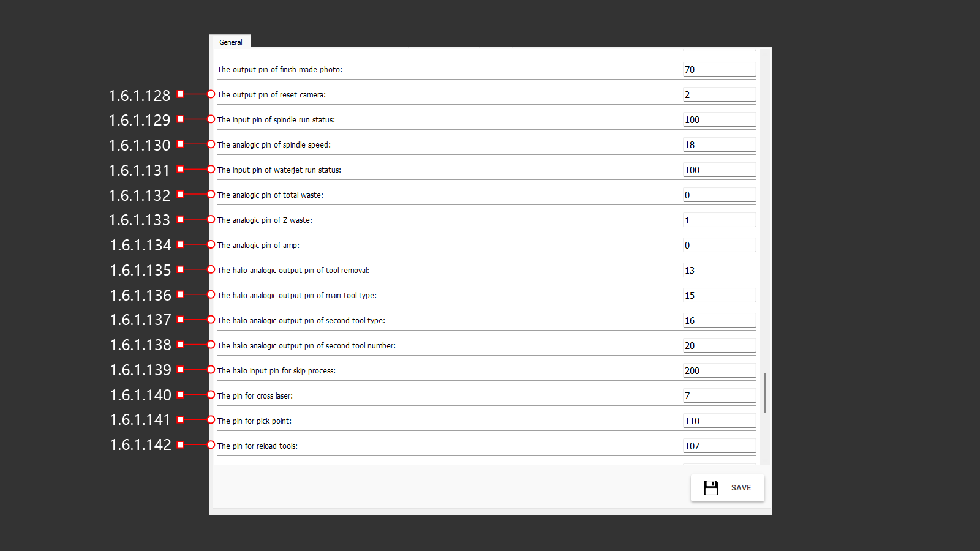Click the waterjet run status pin field

719,170
